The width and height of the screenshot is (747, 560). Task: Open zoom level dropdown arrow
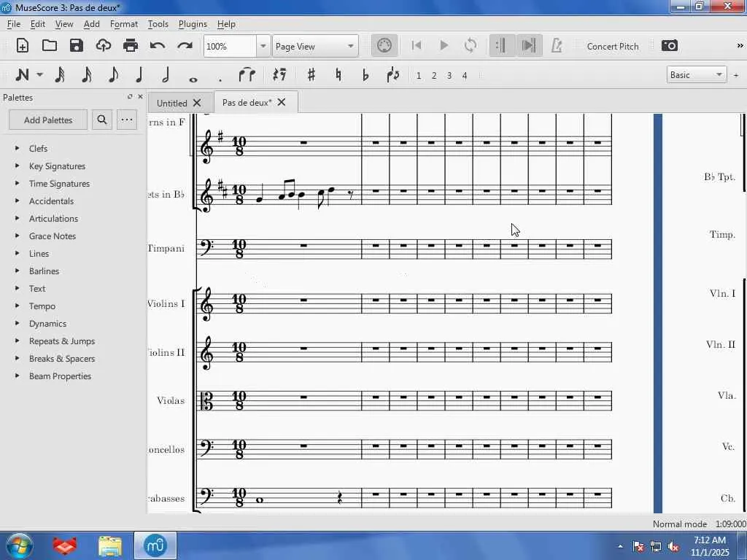263,46
